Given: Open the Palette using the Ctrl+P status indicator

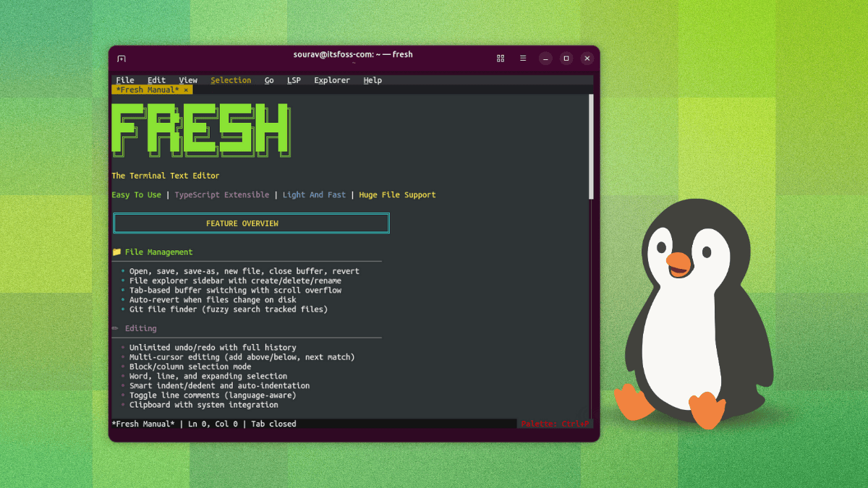Looking at the screenshot, I should pos(553,424).
